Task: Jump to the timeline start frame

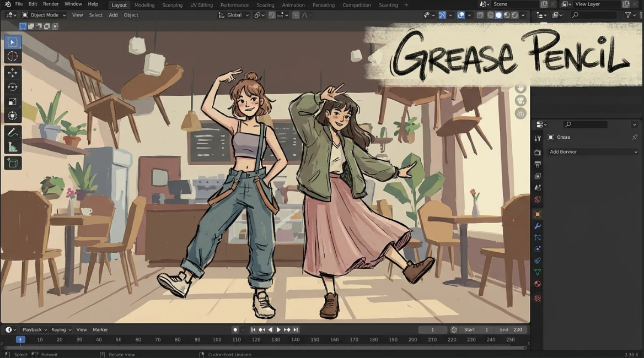Action: click(x=253, y=330)
